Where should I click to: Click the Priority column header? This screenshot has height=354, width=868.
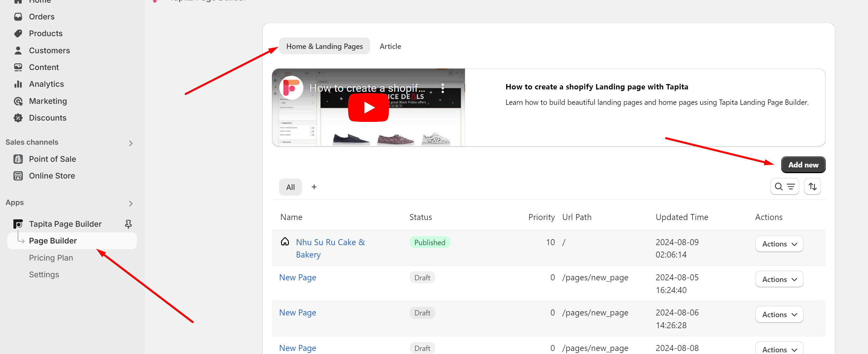(x=541, y=217)
